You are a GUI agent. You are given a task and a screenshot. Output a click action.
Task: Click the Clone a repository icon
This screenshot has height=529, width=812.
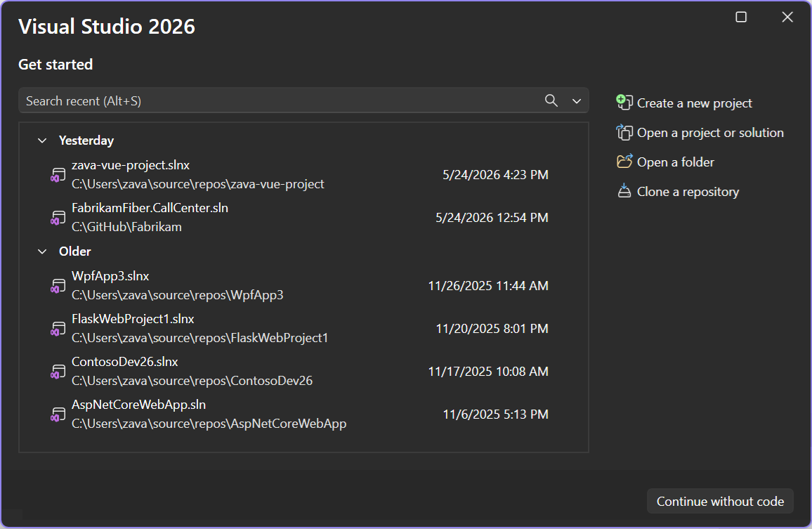coord(624,191)
